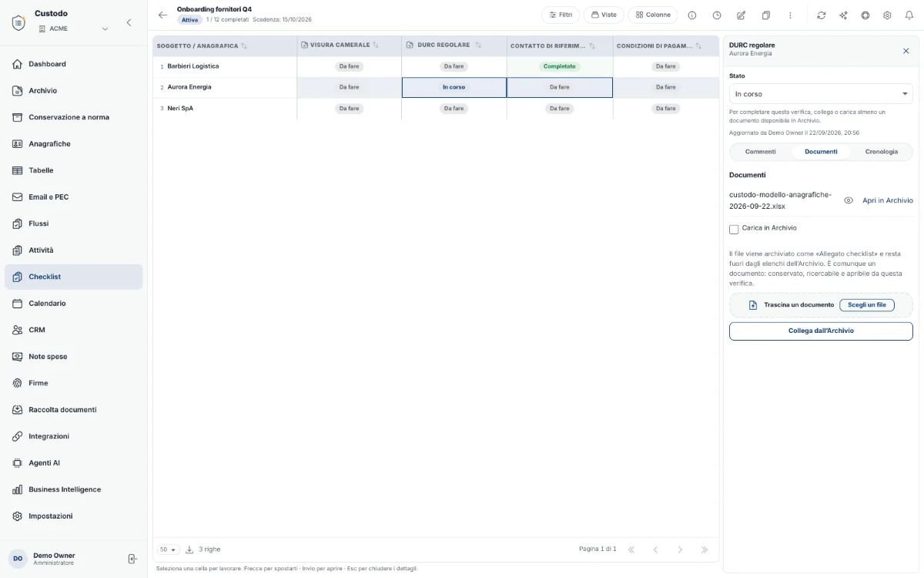
Task: Open the notifications bell
Action: tap(909, 15)
